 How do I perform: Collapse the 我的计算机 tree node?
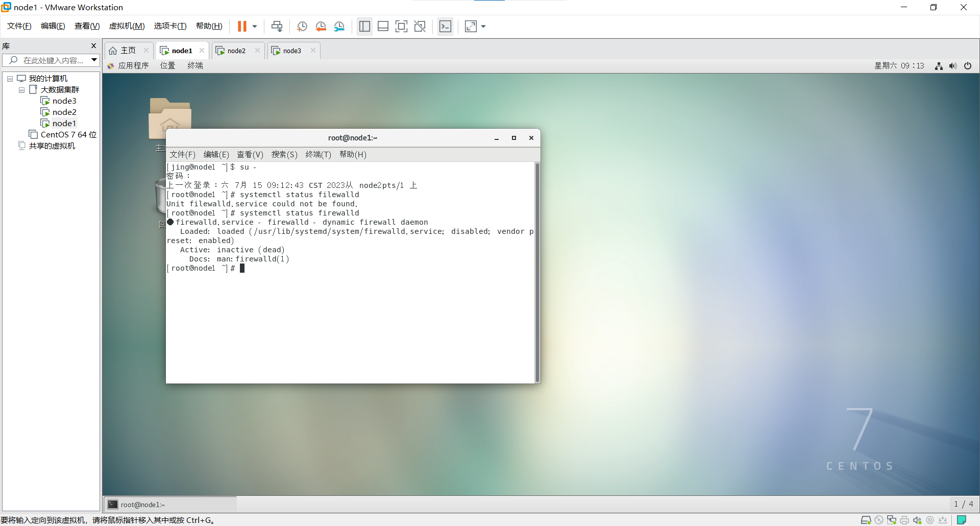[10, 79]
